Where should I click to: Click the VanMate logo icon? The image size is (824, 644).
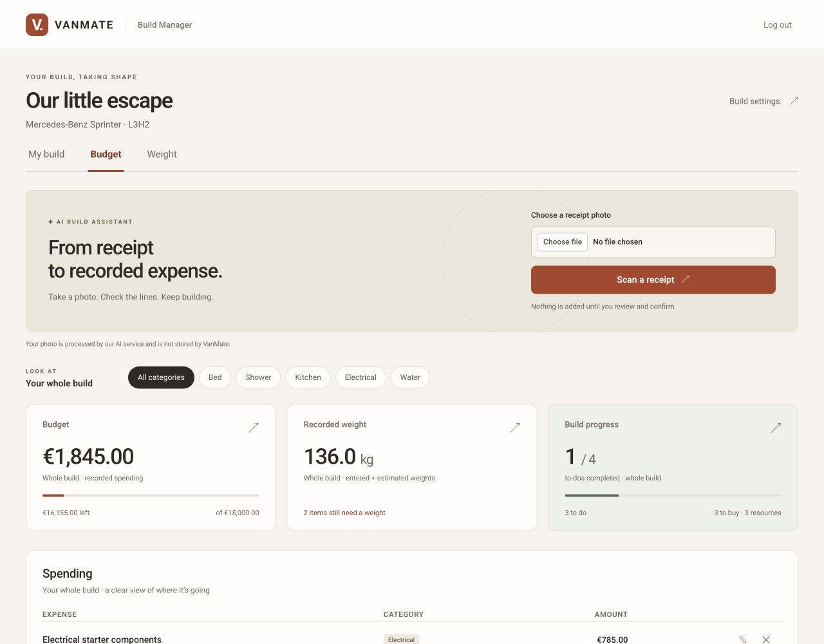click(x=37, y=24)
